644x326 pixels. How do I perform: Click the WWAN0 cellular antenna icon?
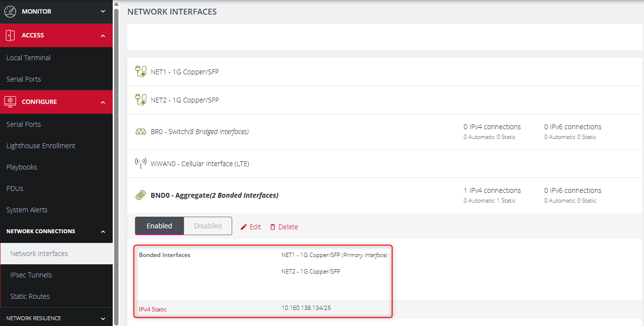coord(140,163)
